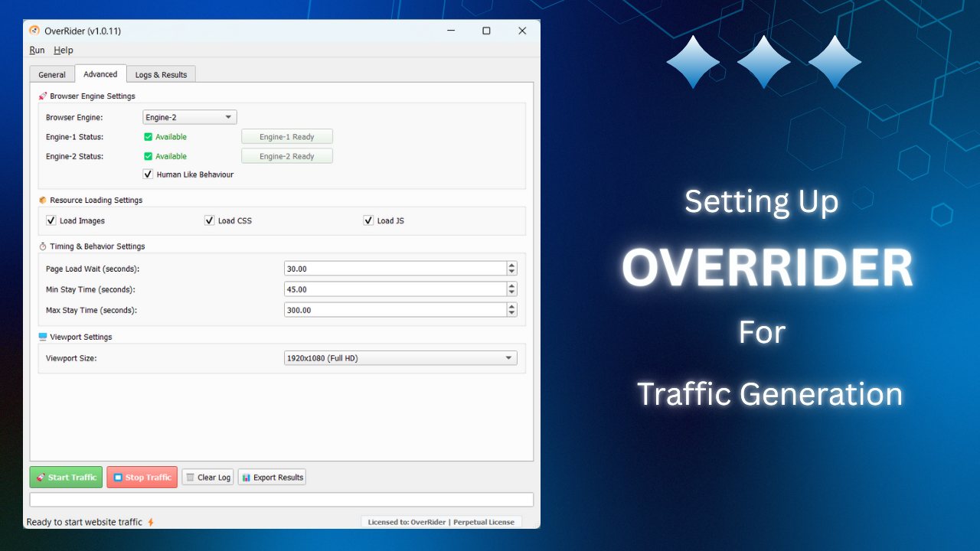The height and width of the screenshot is (551, 980).
Task: Decrease Page Load Wait with the down arrow
Action: pos(511,272)
